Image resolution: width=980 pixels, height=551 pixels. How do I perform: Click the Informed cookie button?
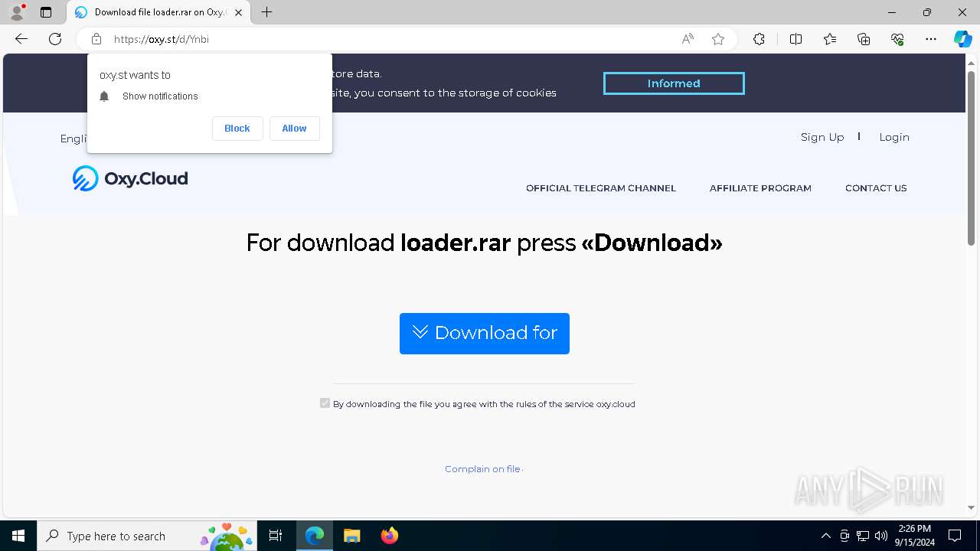click(674, 83)
